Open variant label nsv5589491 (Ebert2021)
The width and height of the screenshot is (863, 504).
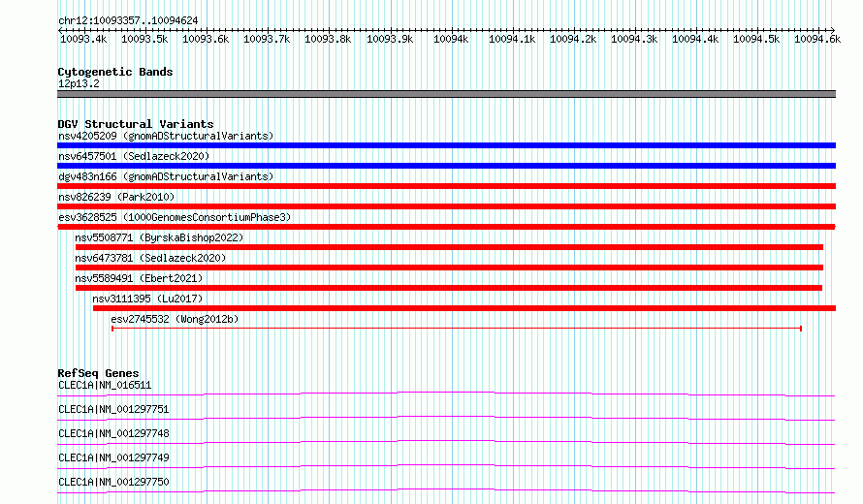click(x=139, y=278)
